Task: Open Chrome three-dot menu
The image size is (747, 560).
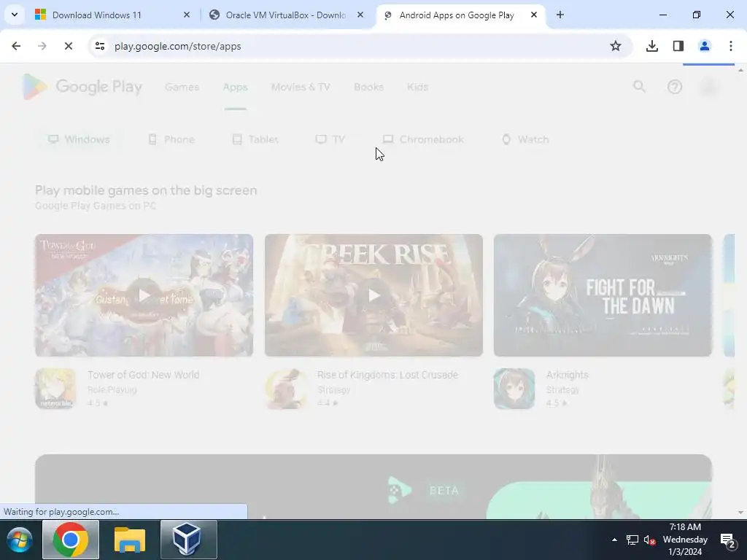Action: (730, 46)
